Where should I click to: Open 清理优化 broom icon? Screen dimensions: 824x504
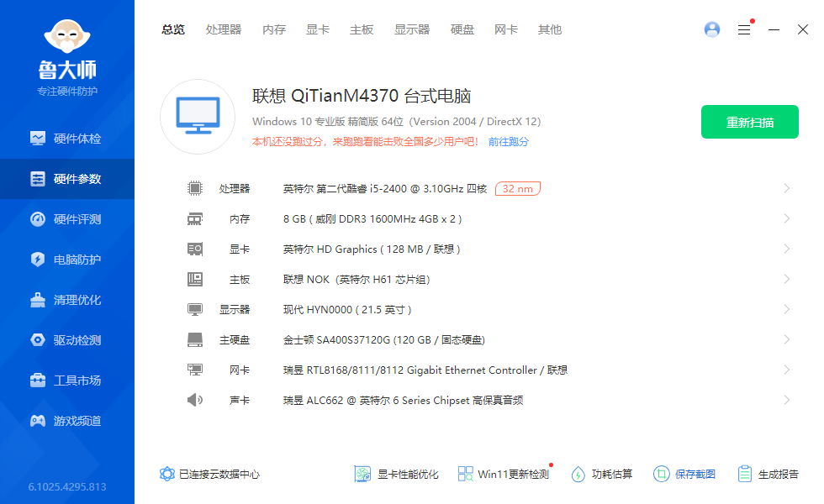pos(38,300)
